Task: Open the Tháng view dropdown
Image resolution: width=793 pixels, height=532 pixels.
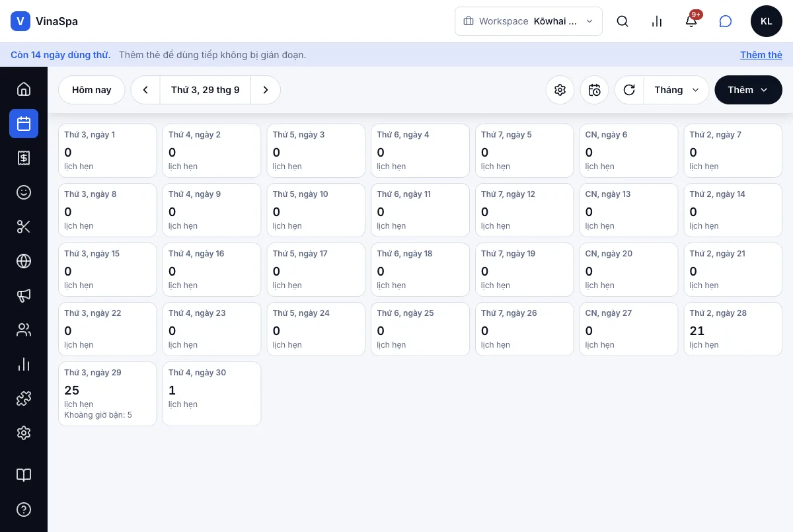Action: pos(676,90)
